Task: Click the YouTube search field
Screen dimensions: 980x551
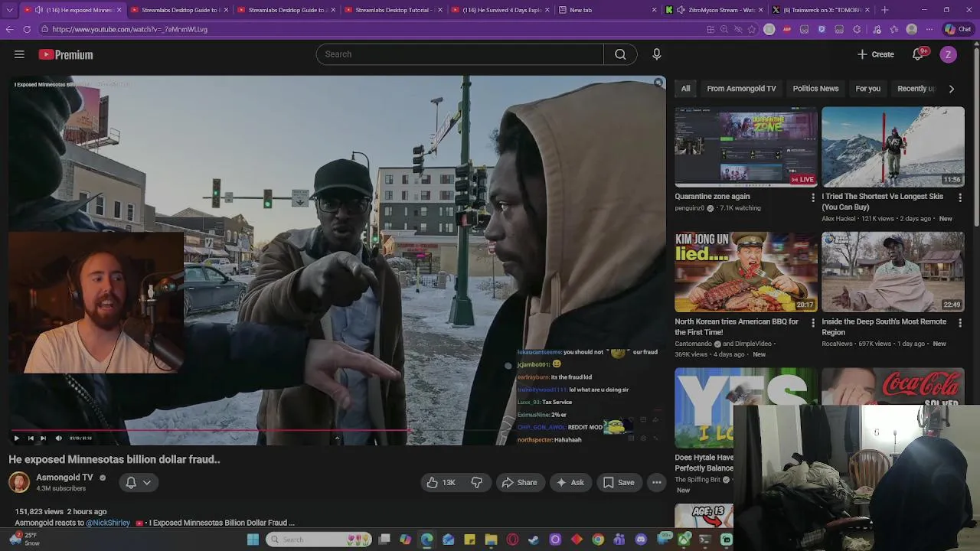Action: [459, 54]
